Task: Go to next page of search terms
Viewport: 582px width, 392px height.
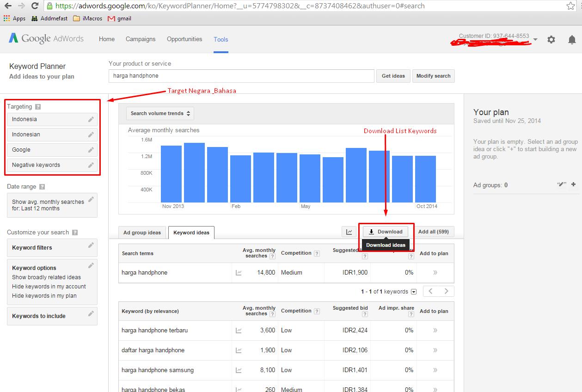Action: (x=446, y=291)
